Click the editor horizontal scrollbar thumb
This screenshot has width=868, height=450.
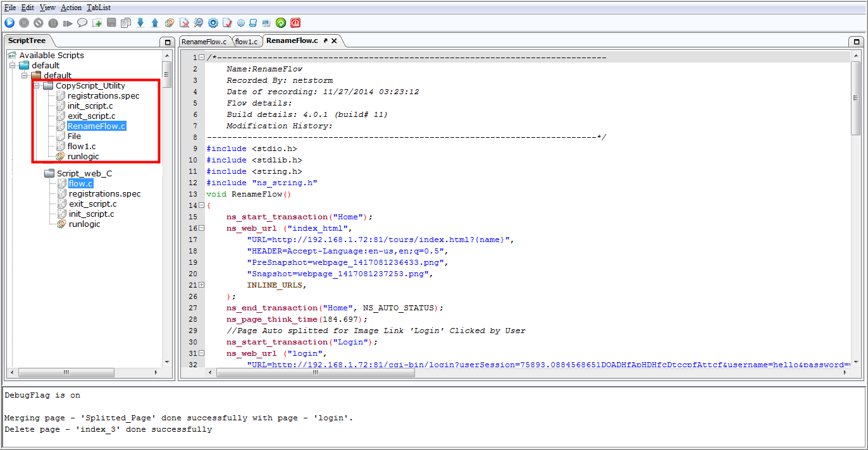pos(315,372)
